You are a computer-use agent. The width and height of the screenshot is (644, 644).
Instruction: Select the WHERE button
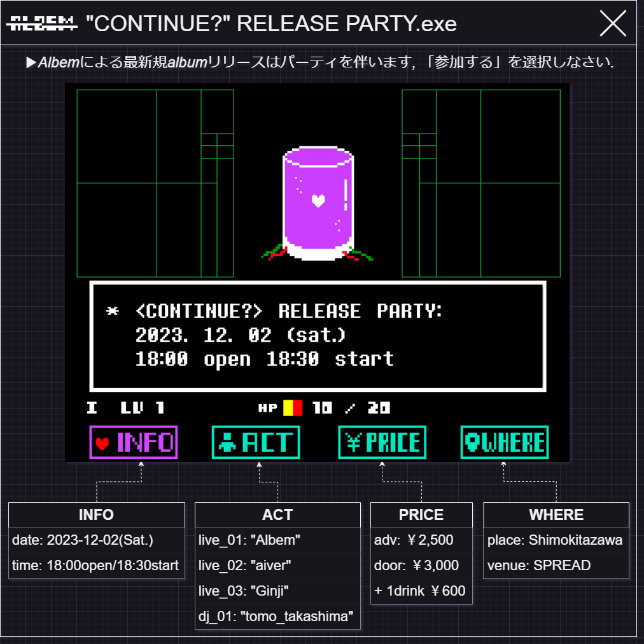coord(505,442)
